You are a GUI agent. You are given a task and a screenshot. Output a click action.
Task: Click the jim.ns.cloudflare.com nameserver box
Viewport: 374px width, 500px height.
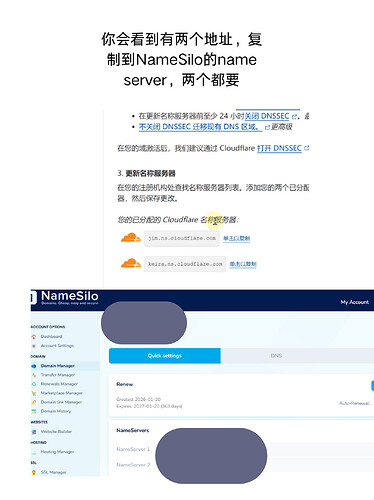pyautogui.click(x=182, y=238)
